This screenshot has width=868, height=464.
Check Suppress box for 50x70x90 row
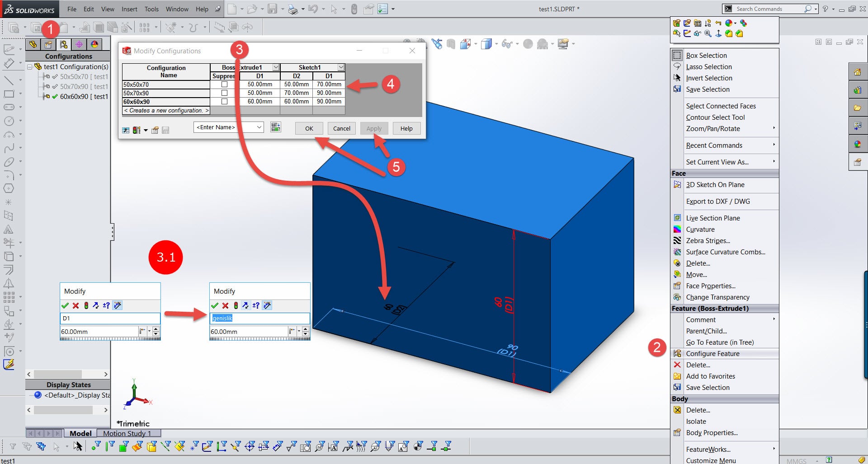[224, 93]
